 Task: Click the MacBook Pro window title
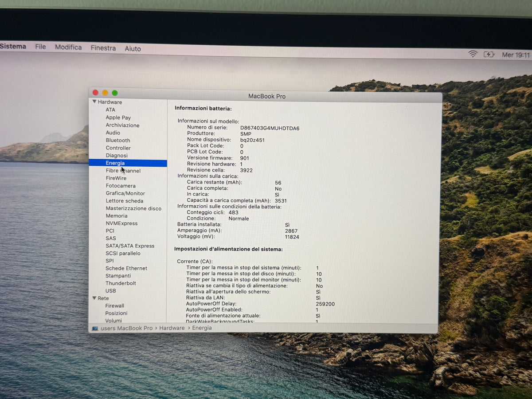pos(267,96)
